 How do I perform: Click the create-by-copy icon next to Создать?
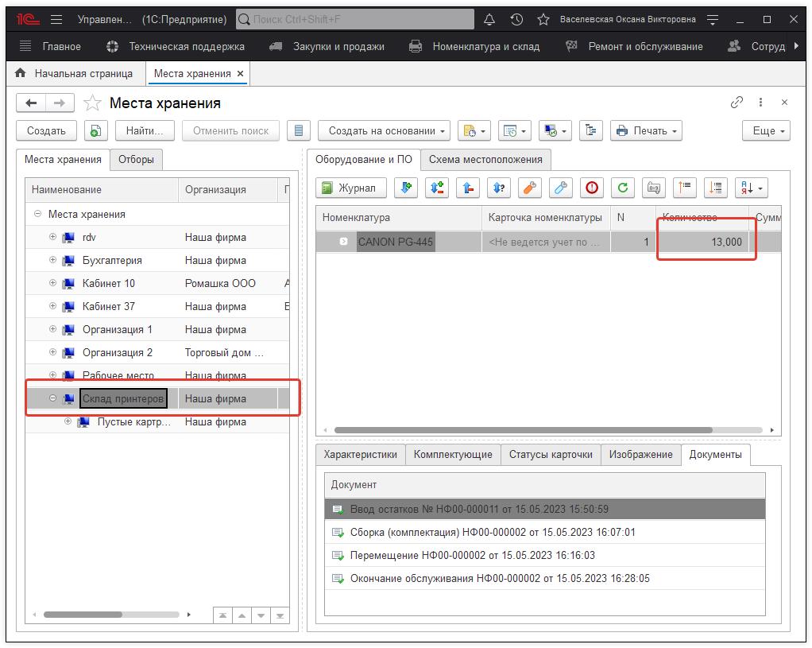[95, 131]
